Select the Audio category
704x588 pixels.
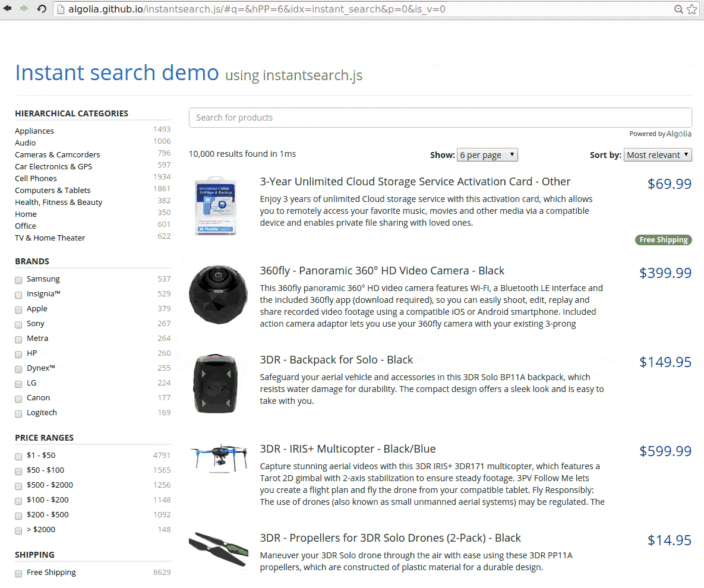coord(25,143)
